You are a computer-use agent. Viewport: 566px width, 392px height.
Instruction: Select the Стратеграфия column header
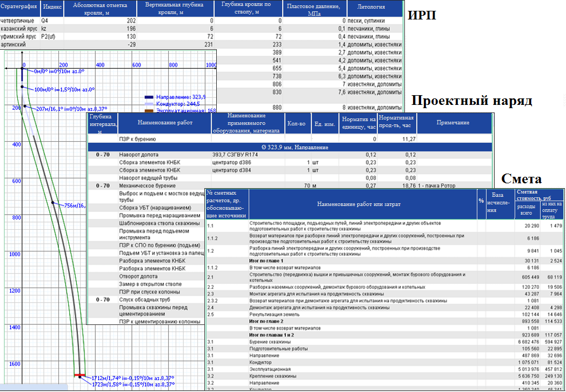click(x=21, y=8)
